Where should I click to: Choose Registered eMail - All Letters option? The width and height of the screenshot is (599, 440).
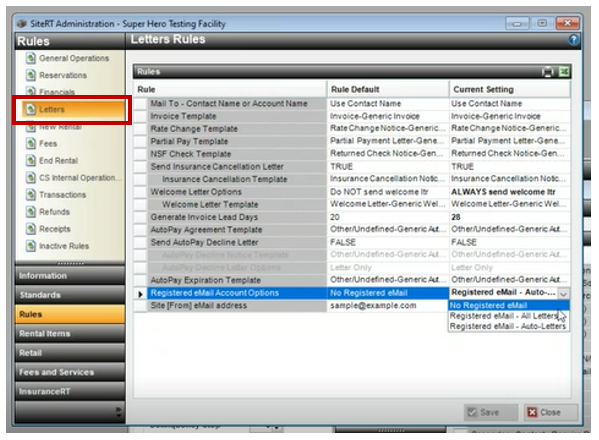(x=508, y=316)
